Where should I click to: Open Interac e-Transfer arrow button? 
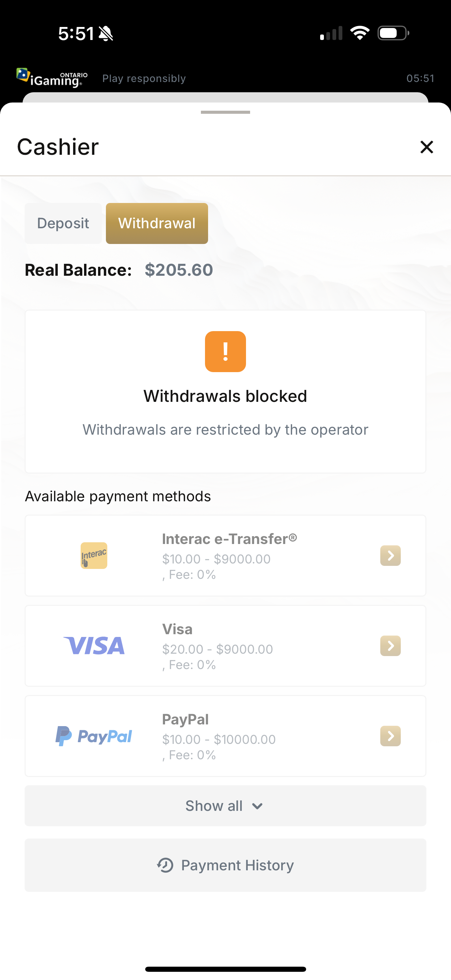[390, 555]
